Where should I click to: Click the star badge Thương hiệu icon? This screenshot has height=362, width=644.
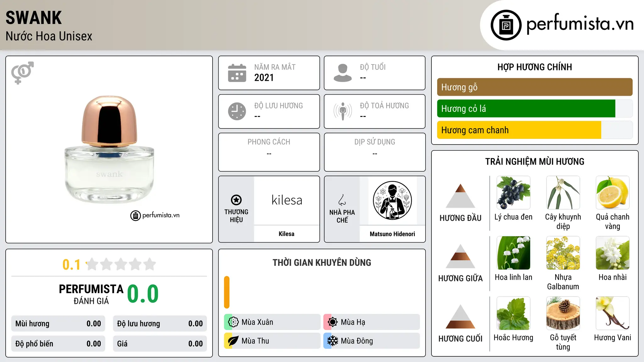(236, 200)
